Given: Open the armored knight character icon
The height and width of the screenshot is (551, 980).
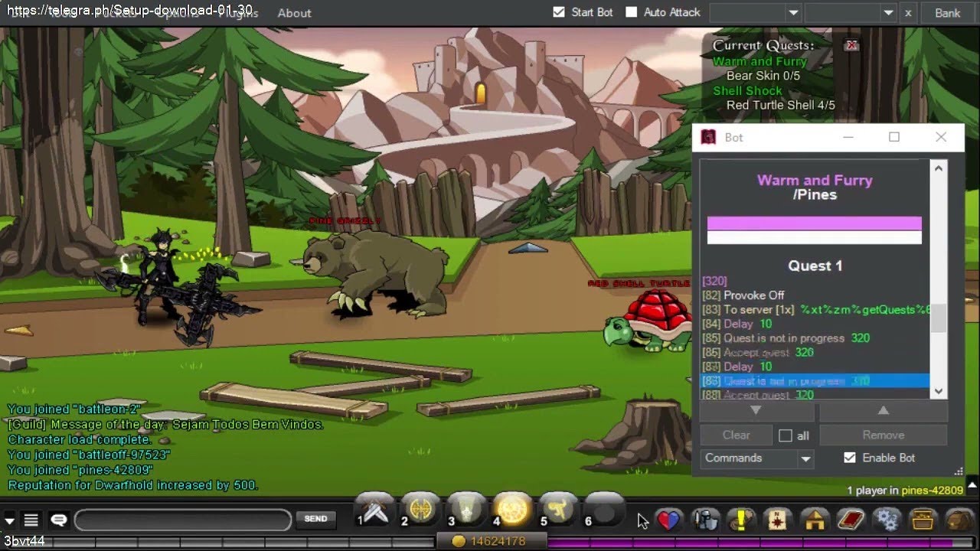Looking at the screenshot, I should coord(705,520).
